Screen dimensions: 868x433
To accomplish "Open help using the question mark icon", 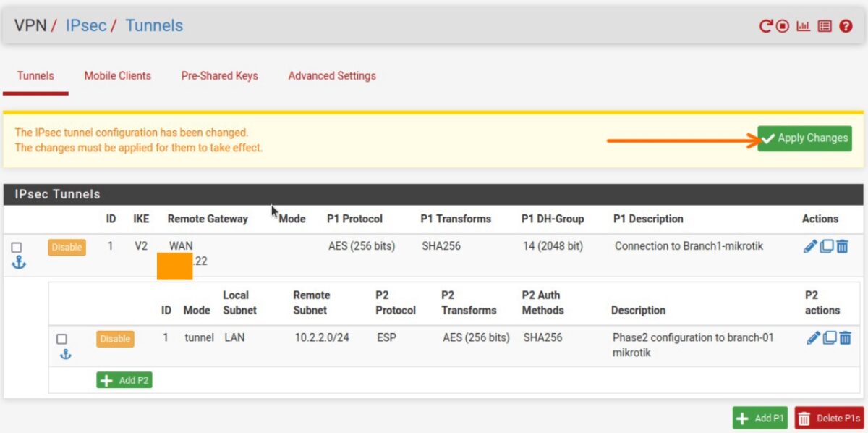I will click(x=845, y=25).
